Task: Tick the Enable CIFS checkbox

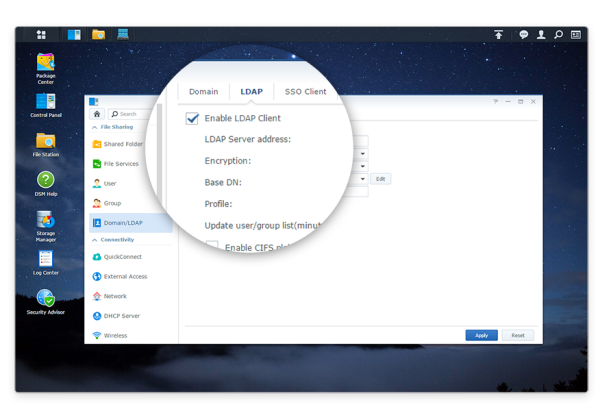Action: coord(212,246)
